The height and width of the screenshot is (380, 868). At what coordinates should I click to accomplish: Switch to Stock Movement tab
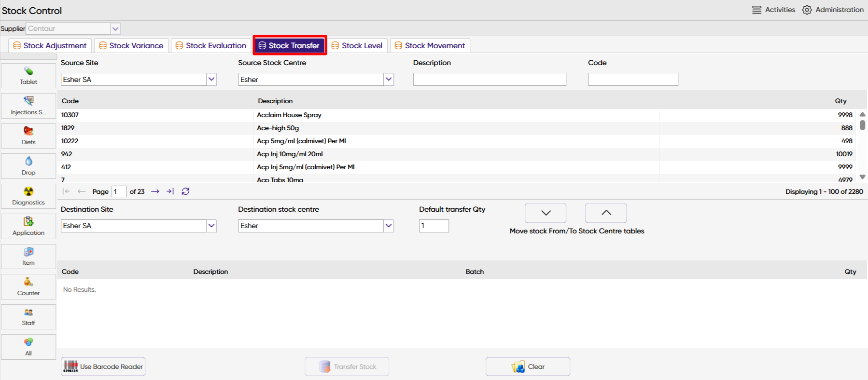[430, 45]
